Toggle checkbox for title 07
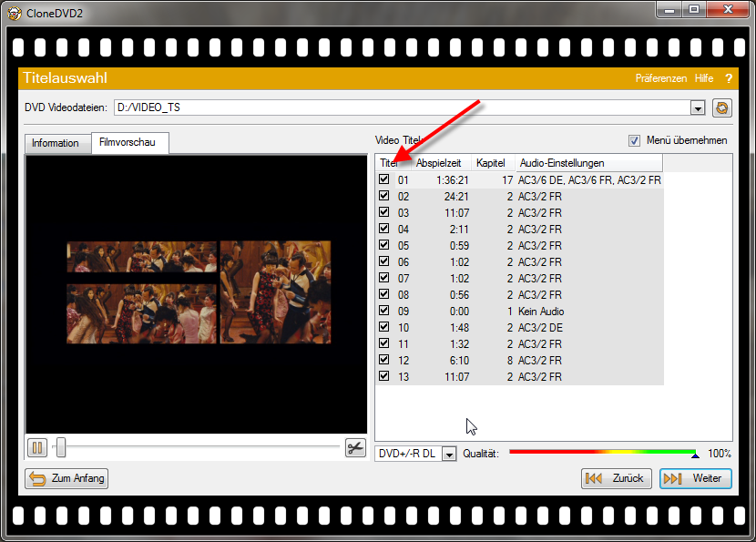 point(383,278)
